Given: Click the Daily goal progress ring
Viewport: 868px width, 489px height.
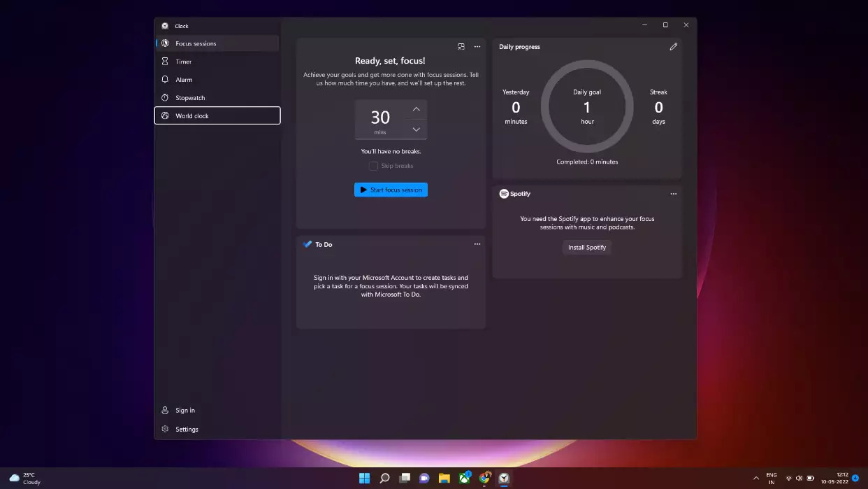Looking at the screenshot, I should pyautogui.click(x=587, y=107).
